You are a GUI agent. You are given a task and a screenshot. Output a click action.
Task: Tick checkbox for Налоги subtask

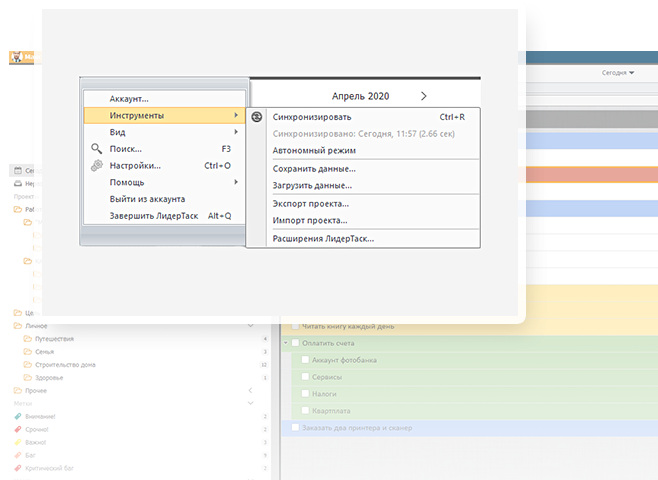pyautogui.click(x=306, y=394)
